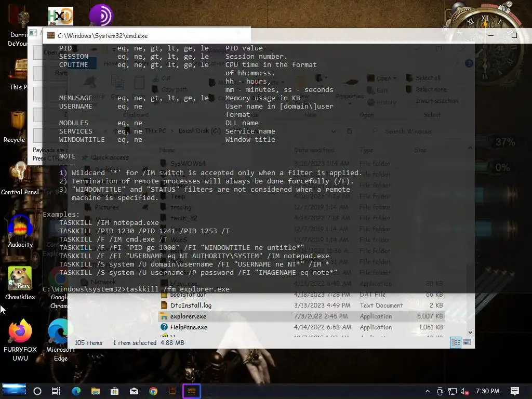Open the HxD desktop icon
Image resolution: width=532 pixels, height=399 pixels.
pyautogui.click(x=60, y=16)
